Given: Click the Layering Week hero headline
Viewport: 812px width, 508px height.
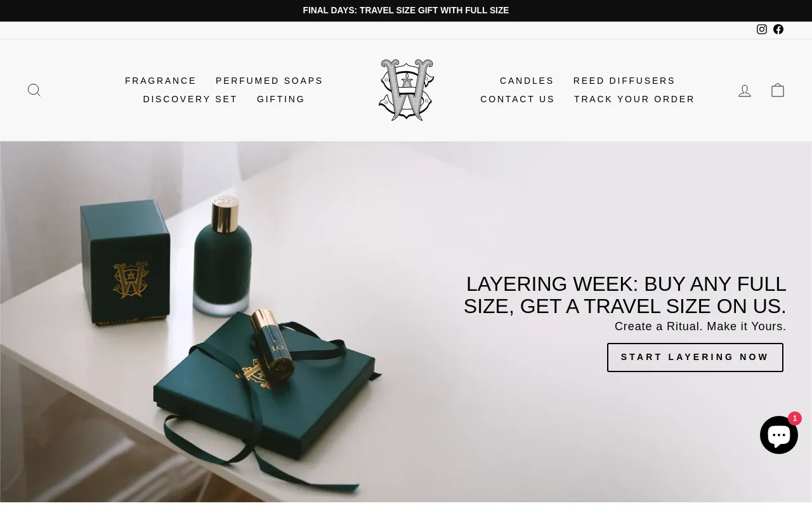Looking at the screenshot, I should 625,295.
